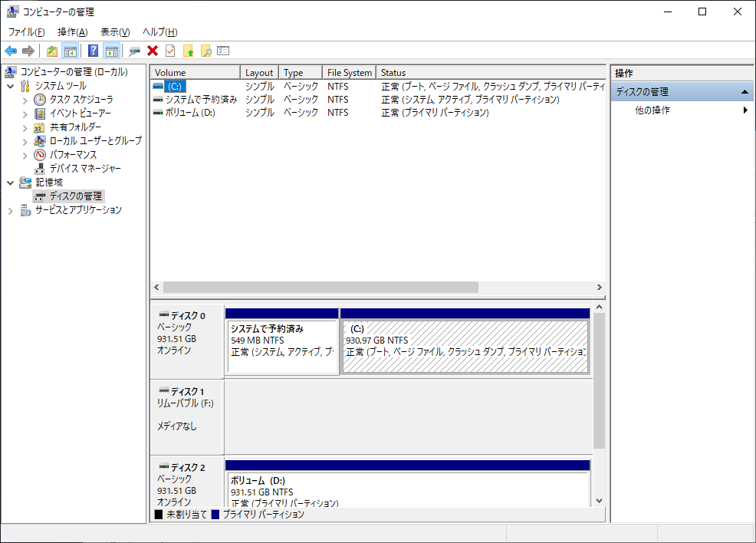Click the disk view vertical scrollbar thumb

600,380
